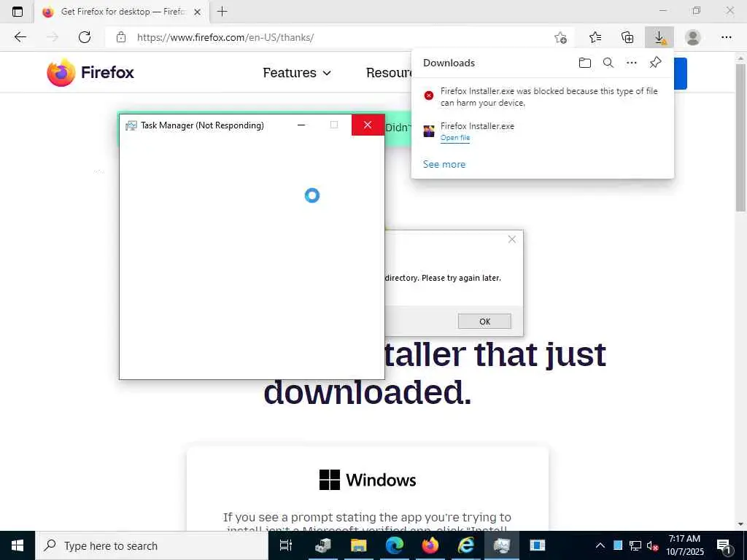Click Open file under Firefox Installer.exe
This screenshot has width=747, height=560.
[x=455, y=138]
